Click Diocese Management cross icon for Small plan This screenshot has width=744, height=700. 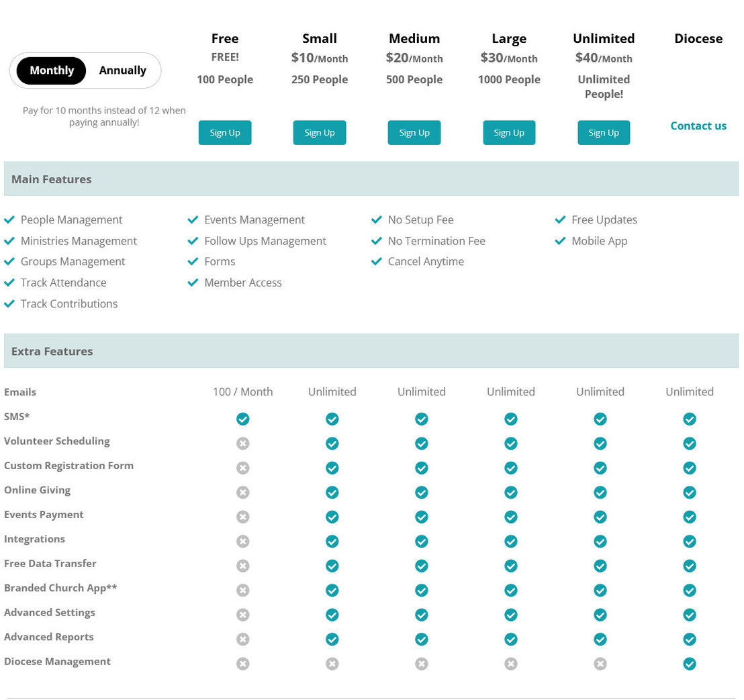tap(332, 664)
